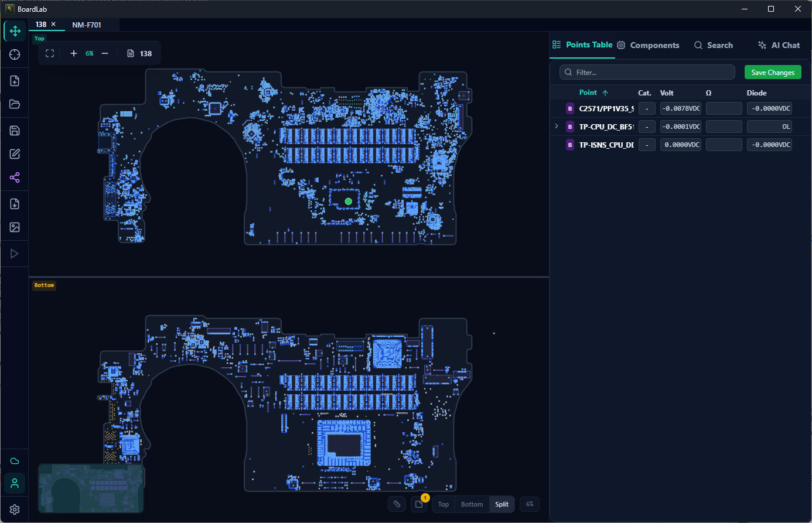812x523 pixels.
Task: Open the Share/network icon in the sidebar
Action: (15, 177)
